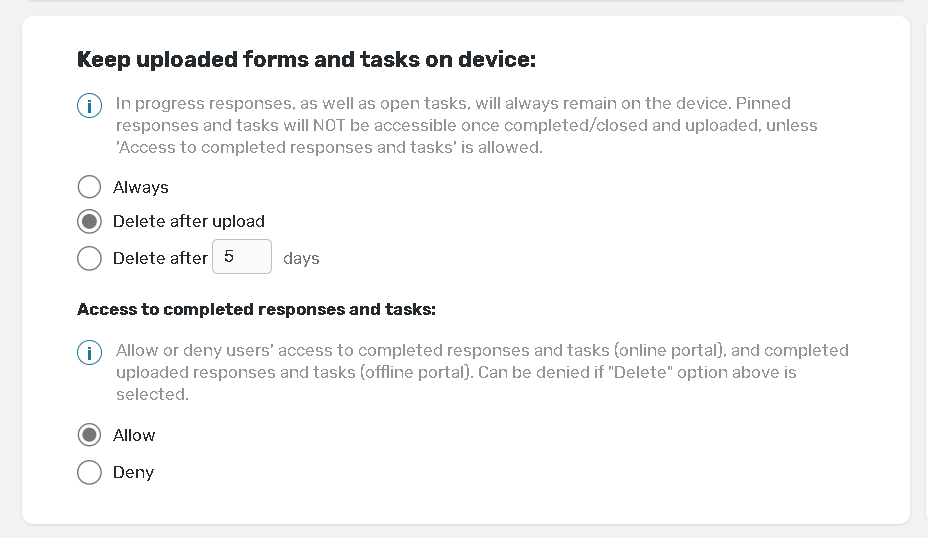The image size is (928, 538).
Task: Click the info icon beside the allow-or-deny access note
Action: click(89, 352)
